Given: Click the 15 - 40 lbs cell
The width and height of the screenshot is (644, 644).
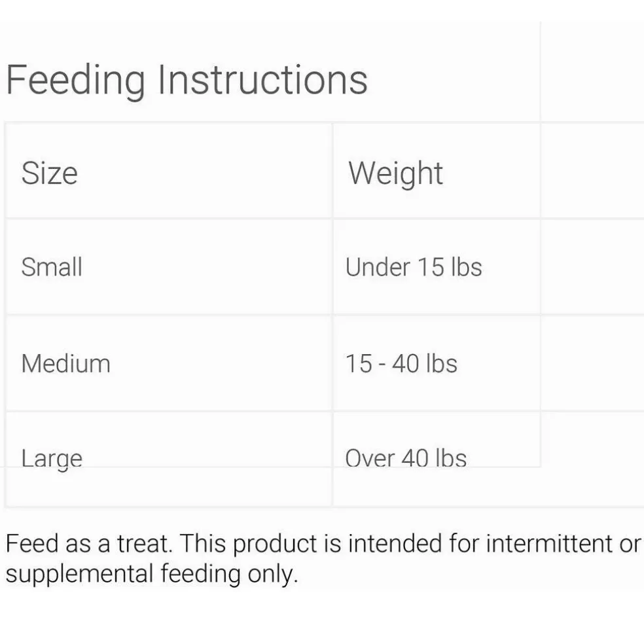Looking at the screenshot, I should click(437, 363).
